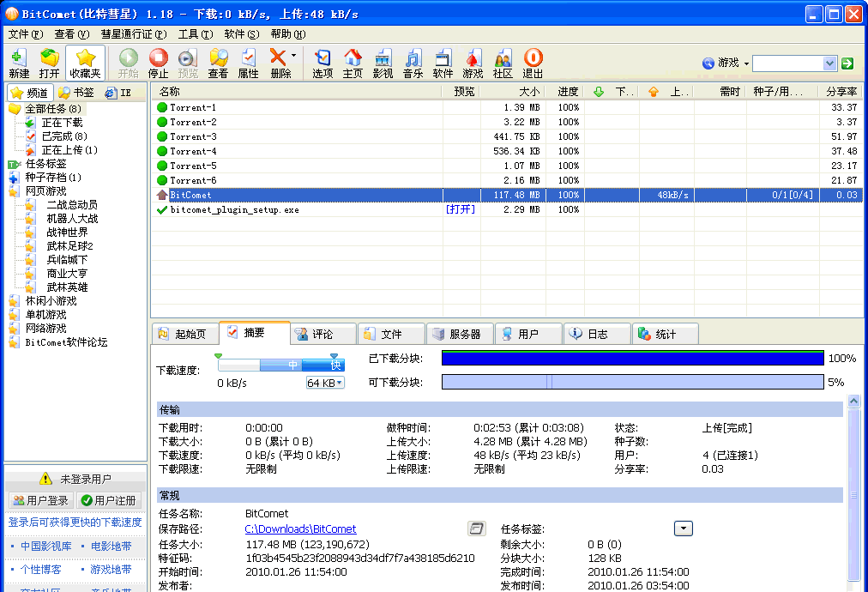Click the 停止 (Stop) toolbar icon
868x592 pixels.
(159, 63)
